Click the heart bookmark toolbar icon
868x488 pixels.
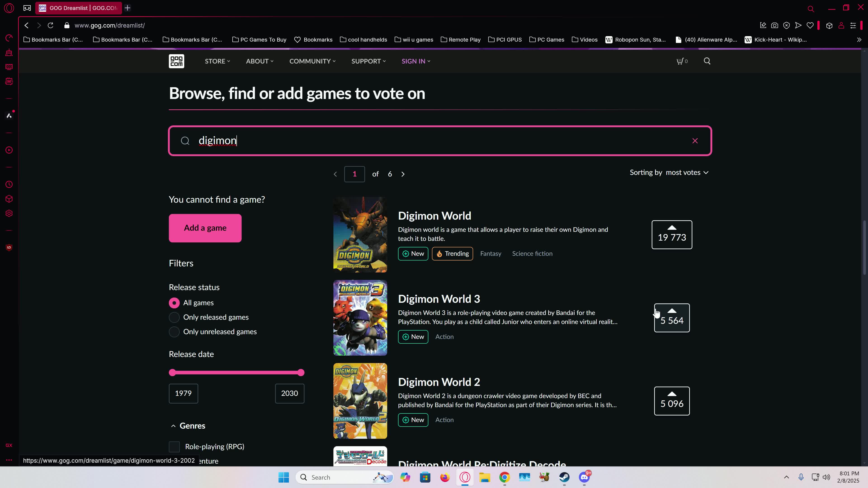tap(810, 25)
